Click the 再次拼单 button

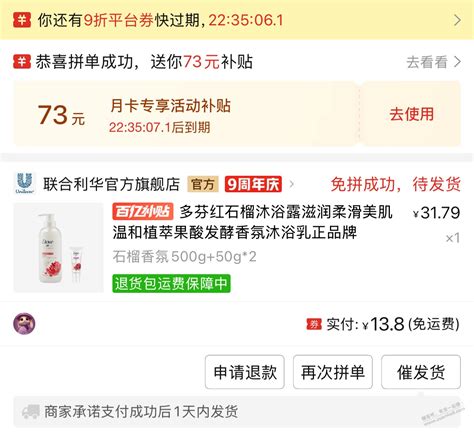(x=333, y=372)
